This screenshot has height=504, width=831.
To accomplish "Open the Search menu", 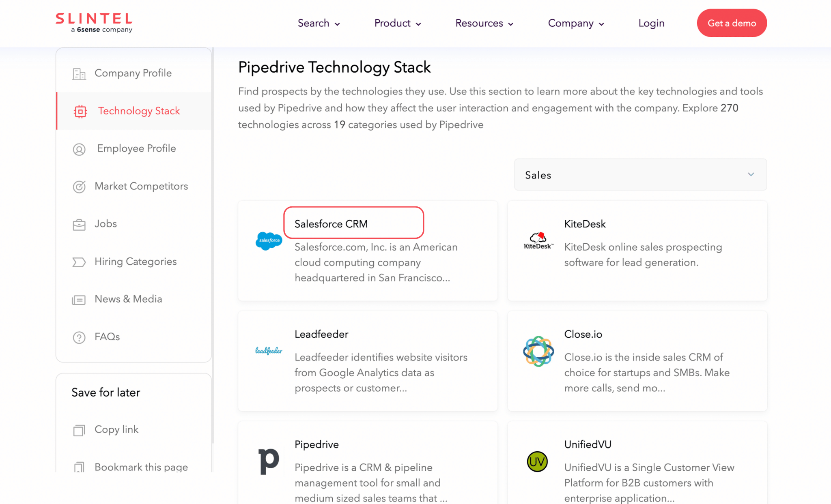I will click(x=319, y=23).
